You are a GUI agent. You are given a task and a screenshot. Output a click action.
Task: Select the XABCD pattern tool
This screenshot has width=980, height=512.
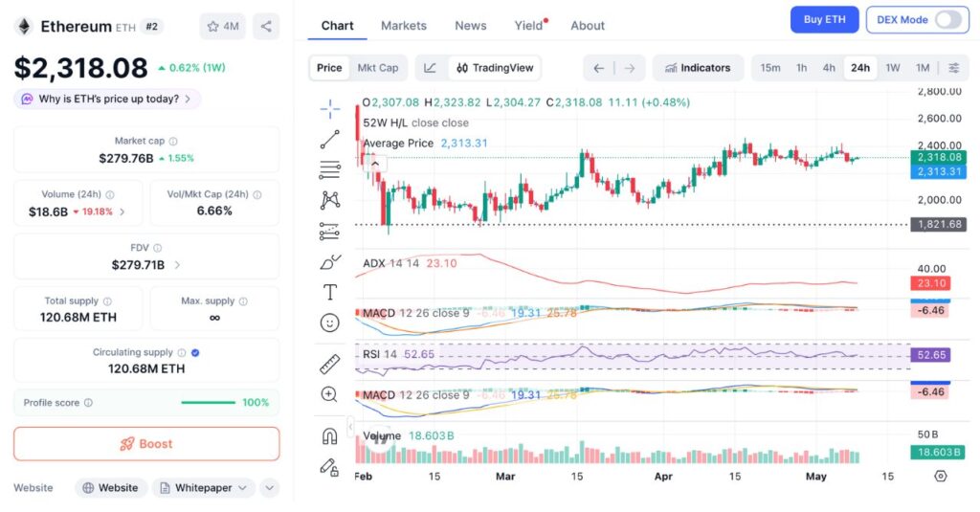[330, 200]
